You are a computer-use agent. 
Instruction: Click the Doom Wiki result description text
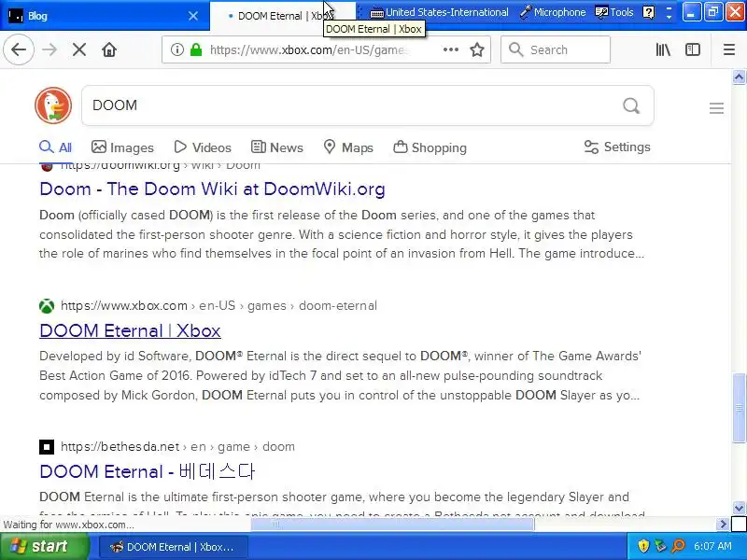(342, 234)
